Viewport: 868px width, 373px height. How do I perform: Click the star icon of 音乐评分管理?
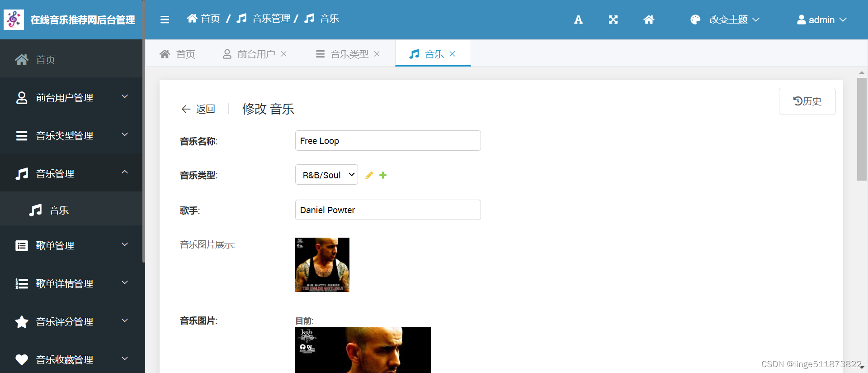22,322
